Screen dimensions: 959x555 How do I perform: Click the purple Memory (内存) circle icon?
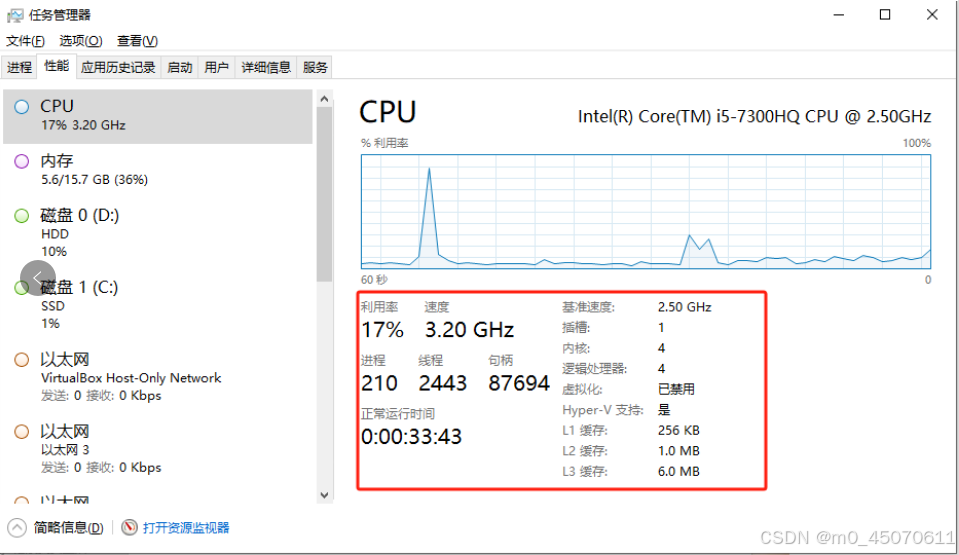(x=21, y=162)
